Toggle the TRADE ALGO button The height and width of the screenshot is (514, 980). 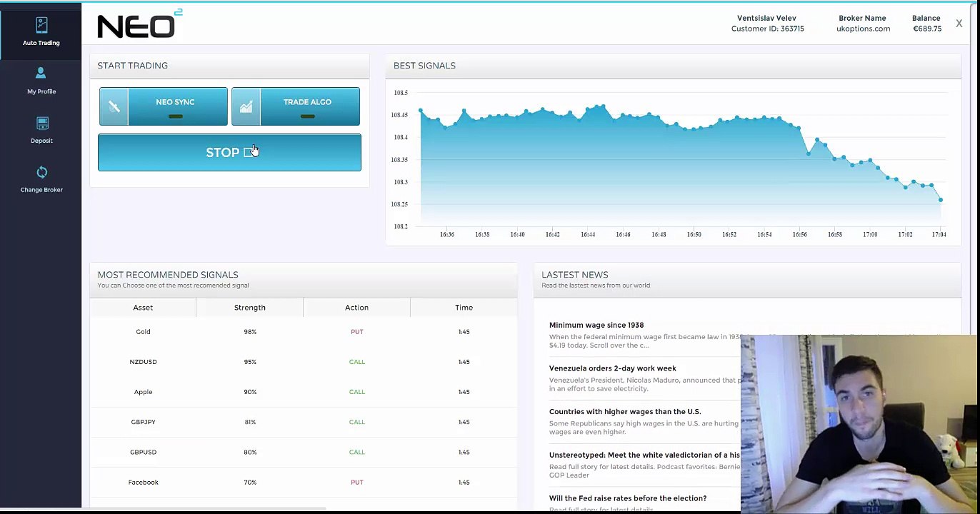click(296, 106)
